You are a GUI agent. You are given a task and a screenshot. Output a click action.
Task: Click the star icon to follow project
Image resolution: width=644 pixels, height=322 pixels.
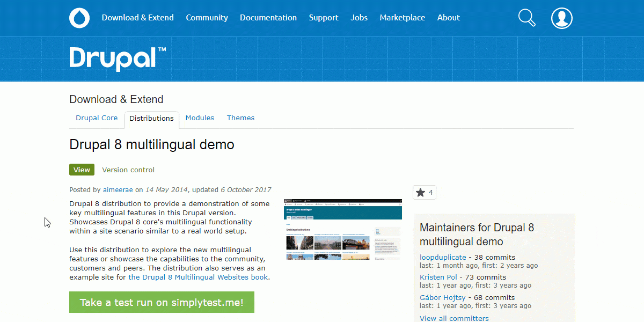point(420,193)
